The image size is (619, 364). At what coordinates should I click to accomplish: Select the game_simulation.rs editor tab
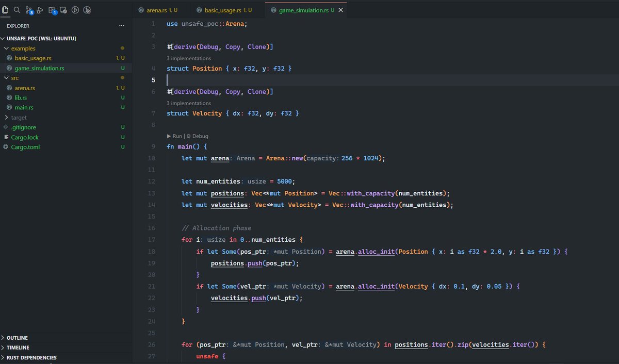pos(306,10)
